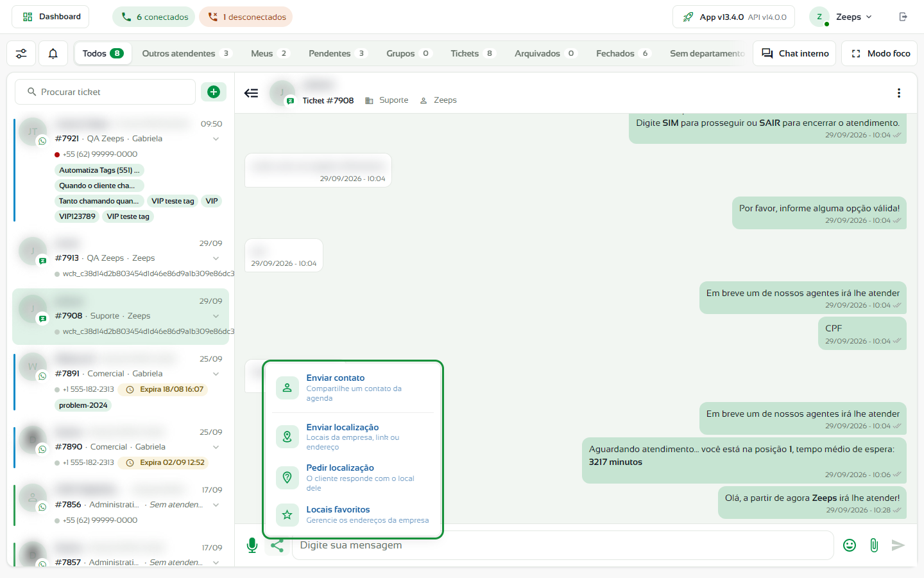Show the Fechados tab

point(623,53)
